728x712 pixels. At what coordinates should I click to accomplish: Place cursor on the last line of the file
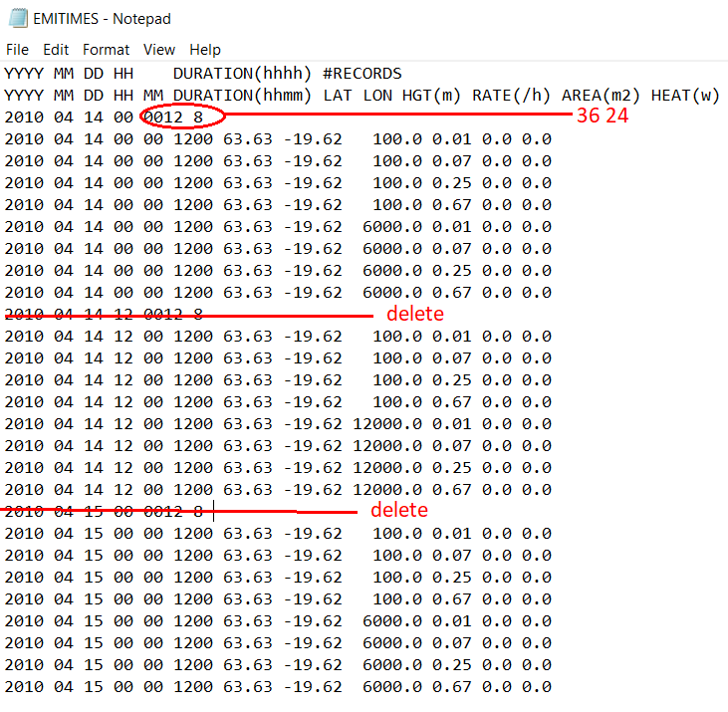tap(277, 687)
